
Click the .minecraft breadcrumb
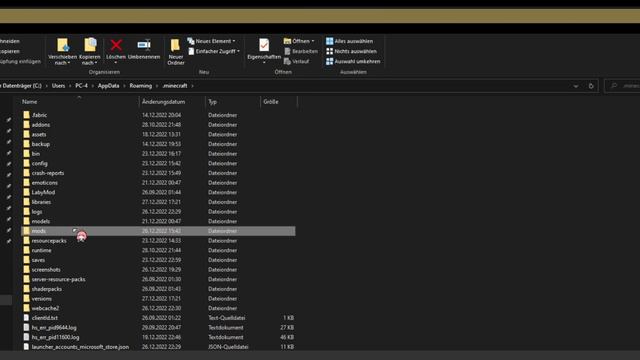175,86
